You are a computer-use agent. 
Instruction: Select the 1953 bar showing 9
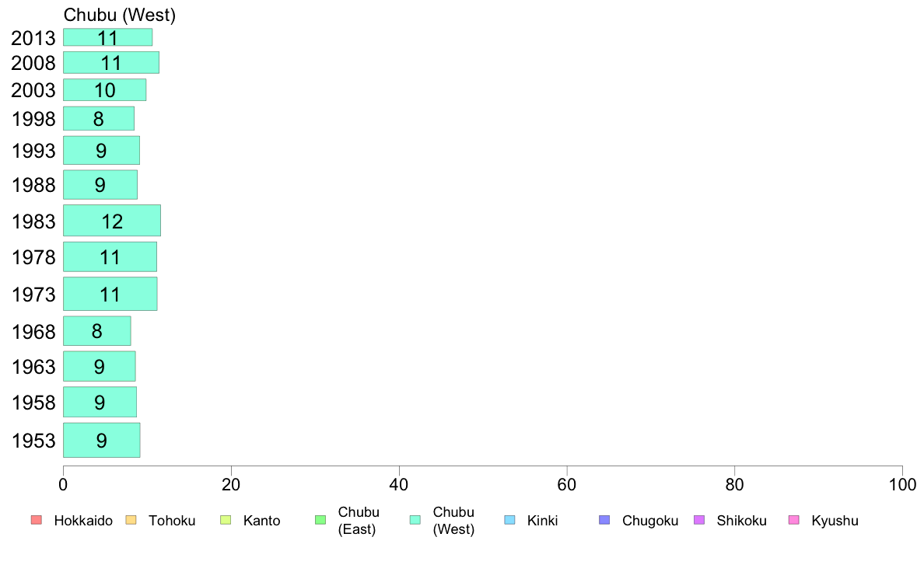101,440
